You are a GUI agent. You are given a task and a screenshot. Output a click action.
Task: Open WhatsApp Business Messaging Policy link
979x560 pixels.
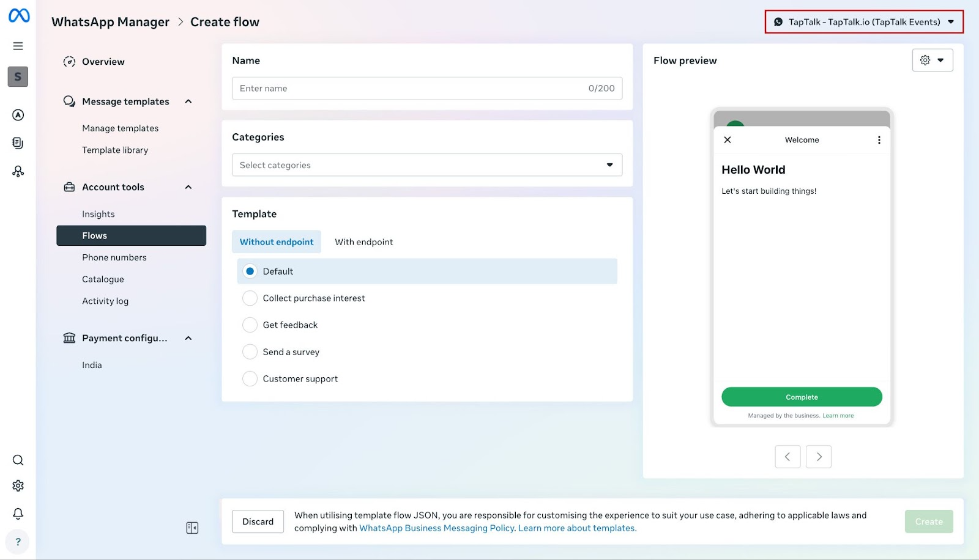pos(437,528)
